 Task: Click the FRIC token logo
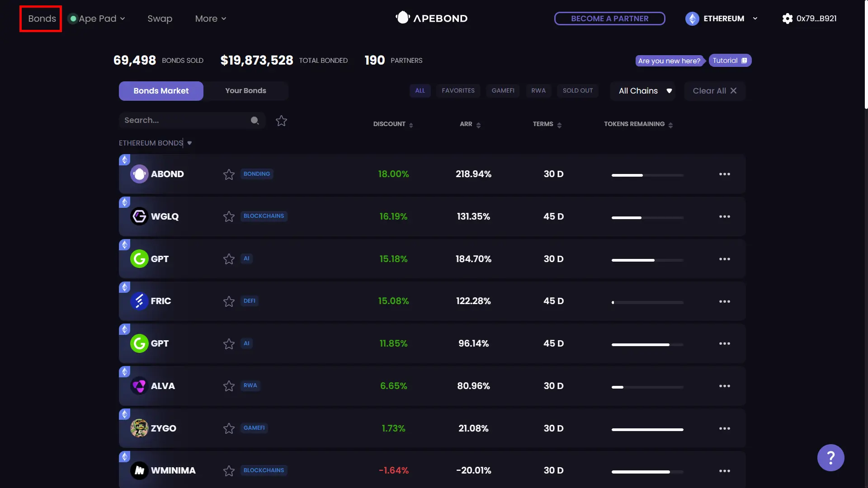(139, 301)
